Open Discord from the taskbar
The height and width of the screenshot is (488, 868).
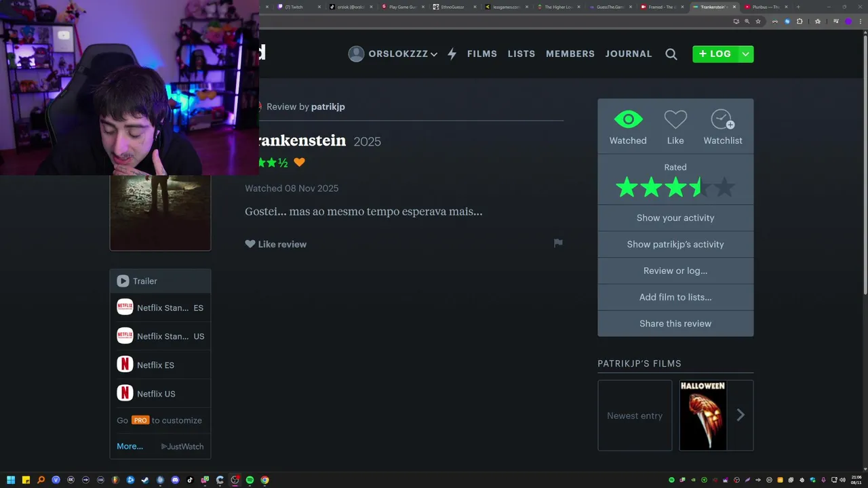(175, 480)
